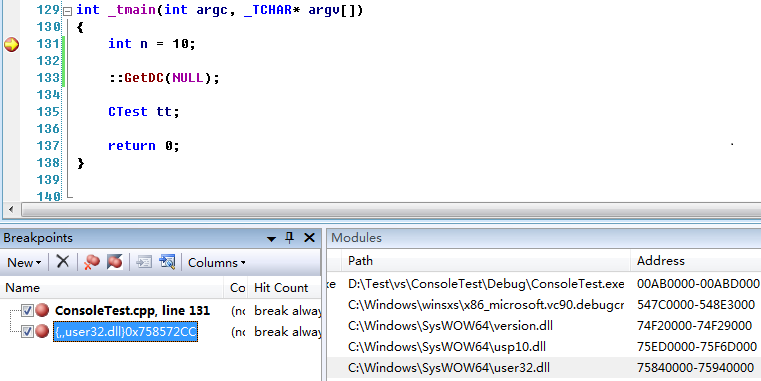Pin the Breakpoints panel with pushpin icon
This screenshot has height=381, width=761.
click(290, 237)
